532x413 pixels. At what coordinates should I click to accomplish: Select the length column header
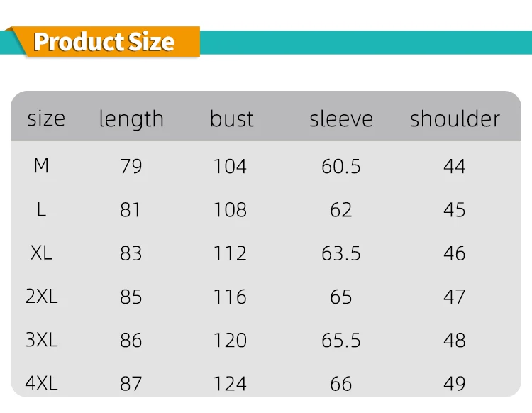[131, 119]
